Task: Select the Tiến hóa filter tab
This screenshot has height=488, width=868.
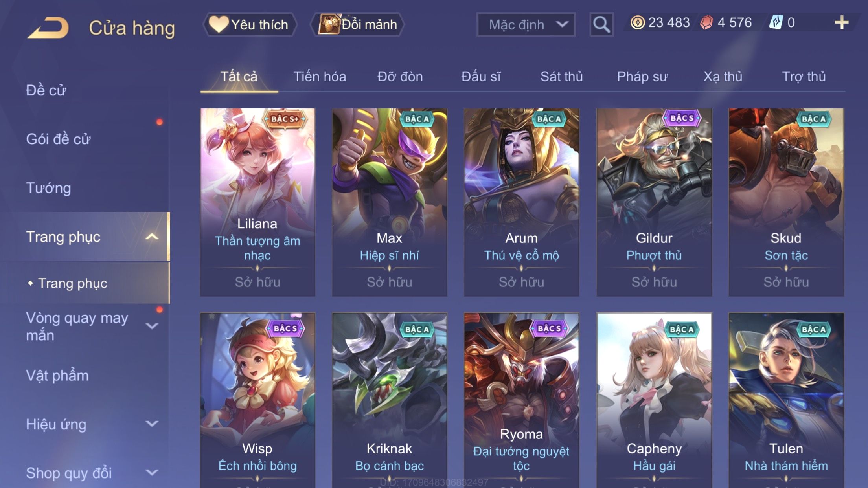Action: (x=320, y=76)
